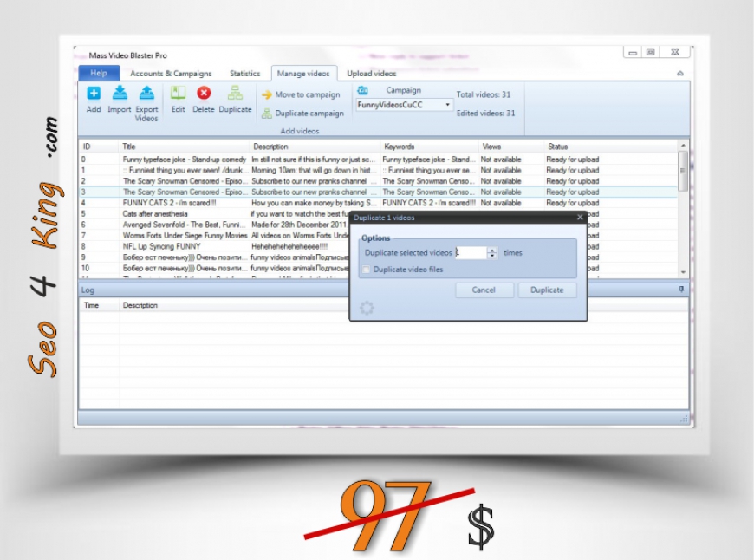Click Move to campaign arrow icon
Screen dimensions: 754x560
266,94
